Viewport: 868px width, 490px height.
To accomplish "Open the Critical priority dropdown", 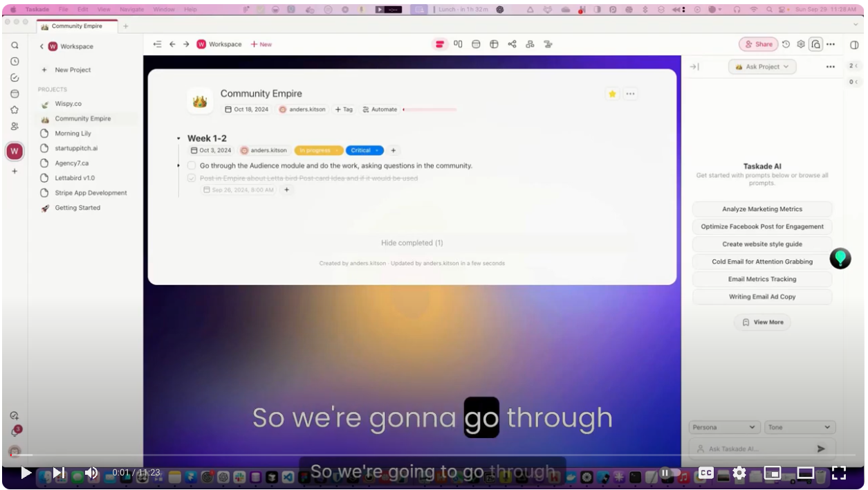I will coord(364,150).
